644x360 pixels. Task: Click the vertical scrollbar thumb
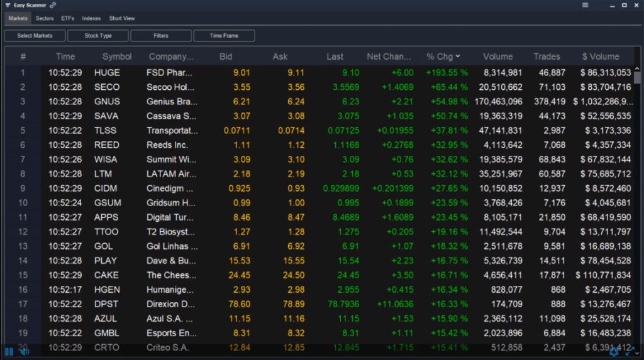click(637, 78)
